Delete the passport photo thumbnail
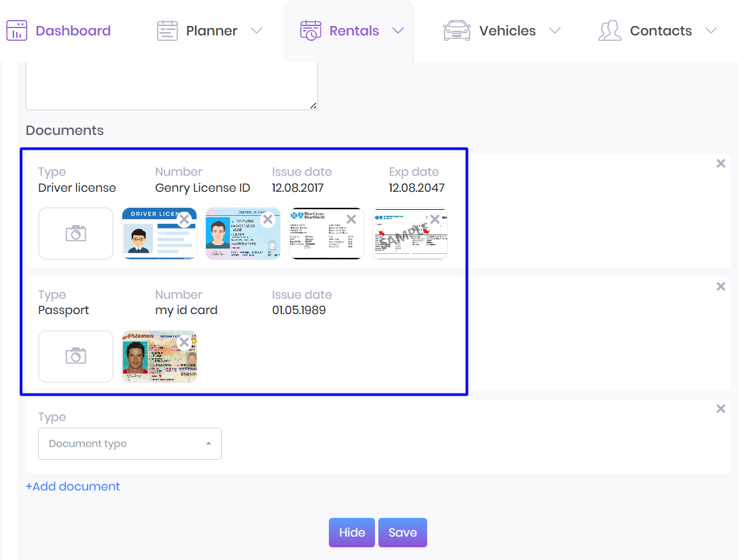The image size is (750, 560). (184, 342)
